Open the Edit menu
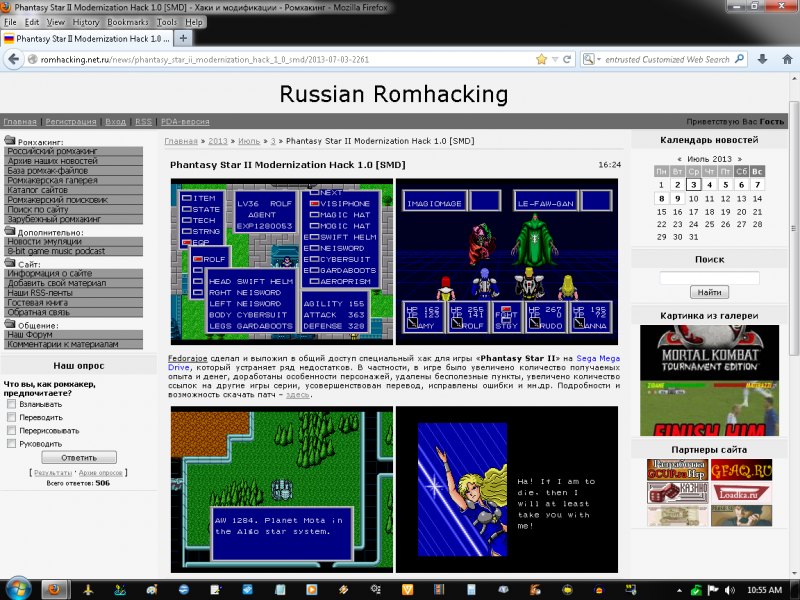 (x=32, y=22)
